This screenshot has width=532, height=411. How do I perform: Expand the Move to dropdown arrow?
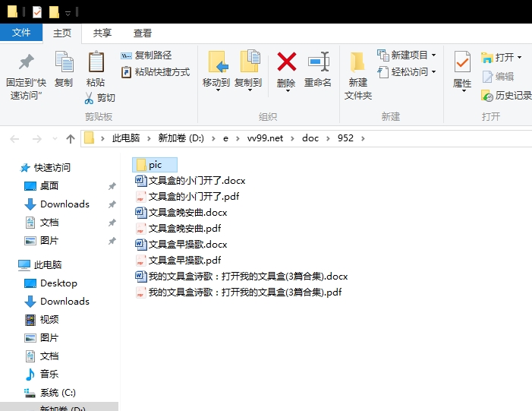[x=218, y=90]
